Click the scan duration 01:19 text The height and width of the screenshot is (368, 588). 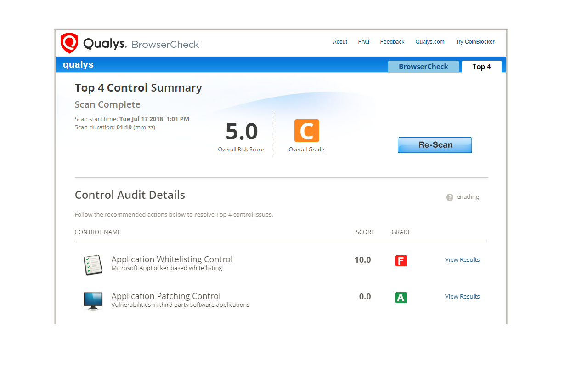115,127
